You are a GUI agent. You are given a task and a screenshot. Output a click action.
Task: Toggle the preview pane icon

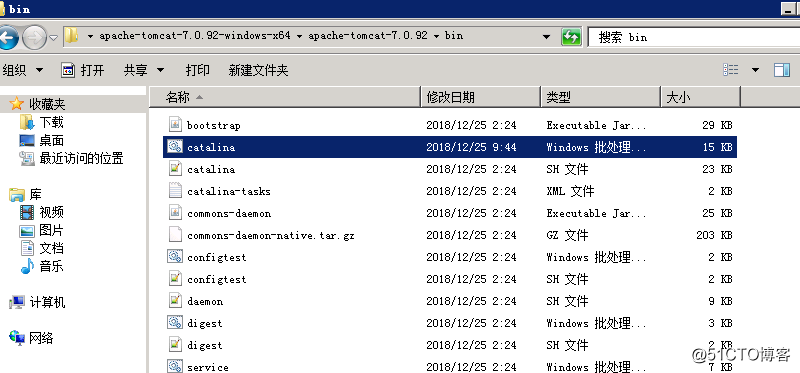[x=782, y=70]
